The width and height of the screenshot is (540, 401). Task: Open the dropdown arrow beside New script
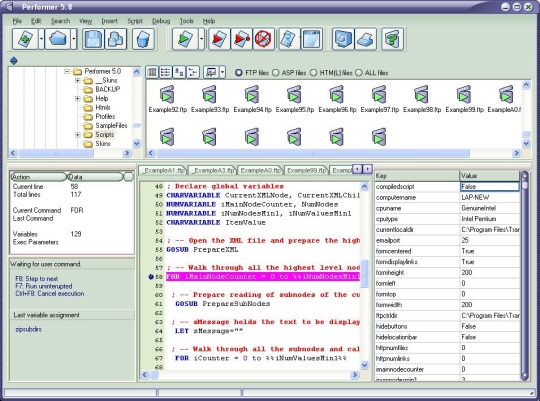[x=41, y=39]
